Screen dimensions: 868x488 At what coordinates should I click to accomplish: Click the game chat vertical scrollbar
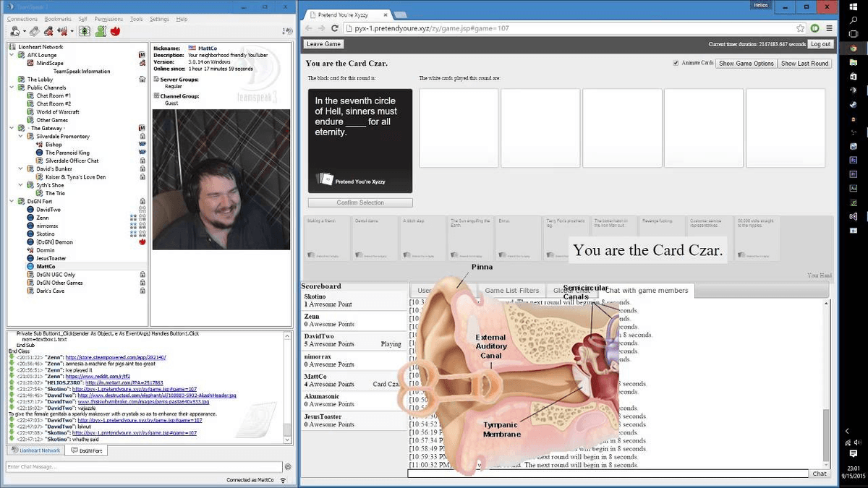(x=827, y=434)
